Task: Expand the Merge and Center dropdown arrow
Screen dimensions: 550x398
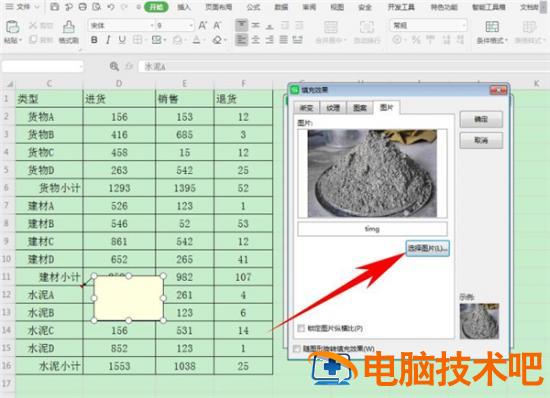Action: pyautogui.click(x=346, y=41)
